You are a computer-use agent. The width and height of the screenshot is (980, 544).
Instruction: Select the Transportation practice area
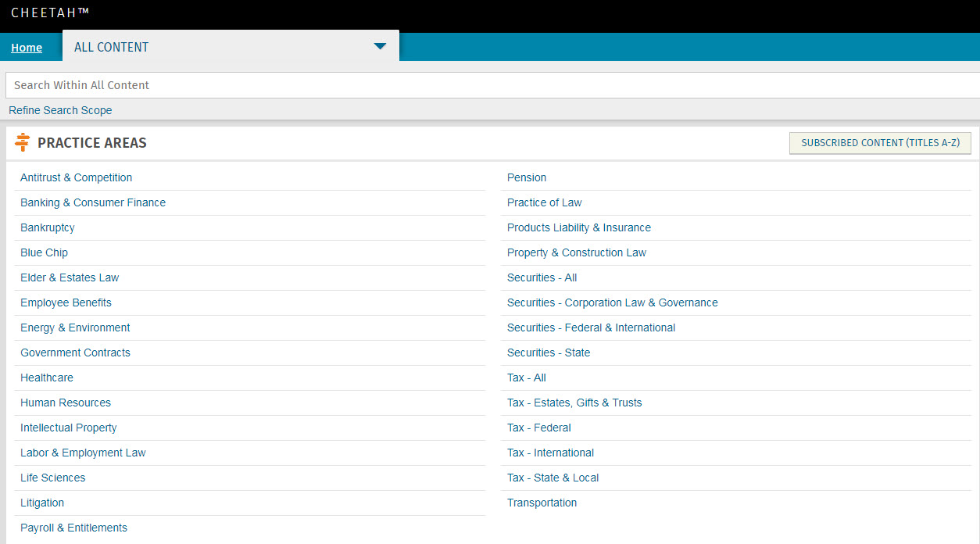tap(542, 503)
